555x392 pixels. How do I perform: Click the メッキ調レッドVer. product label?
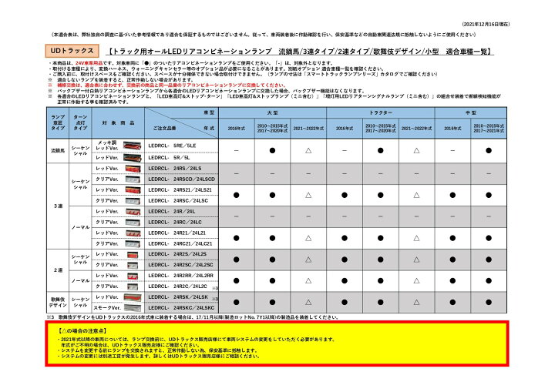coord(107,146)
